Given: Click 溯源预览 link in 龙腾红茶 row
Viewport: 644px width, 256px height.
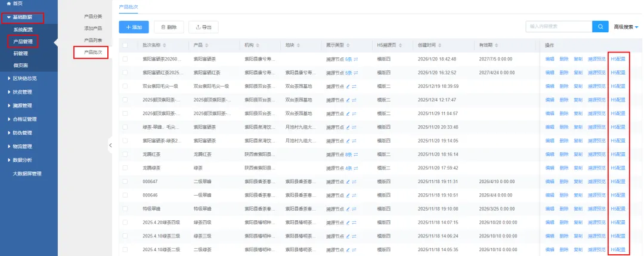Looking at the screenshot, I should coord(597,155).
